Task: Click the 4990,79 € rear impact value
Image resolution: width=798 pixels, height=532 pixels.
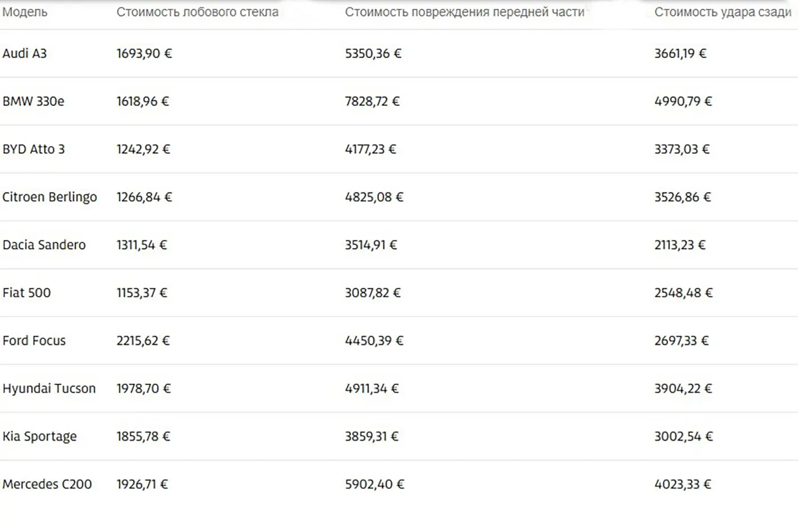Action: [x=683, y=101]
